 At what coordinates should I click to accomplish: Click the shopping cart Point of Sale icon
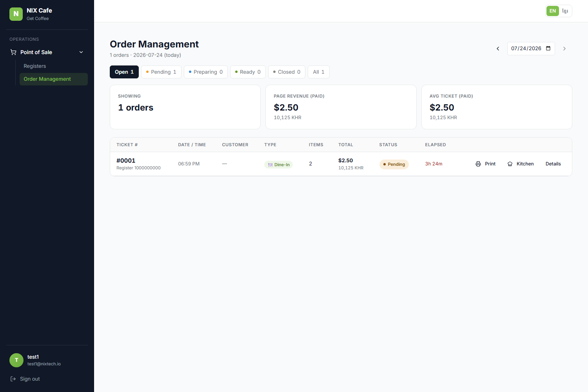(x=13, y=52)
